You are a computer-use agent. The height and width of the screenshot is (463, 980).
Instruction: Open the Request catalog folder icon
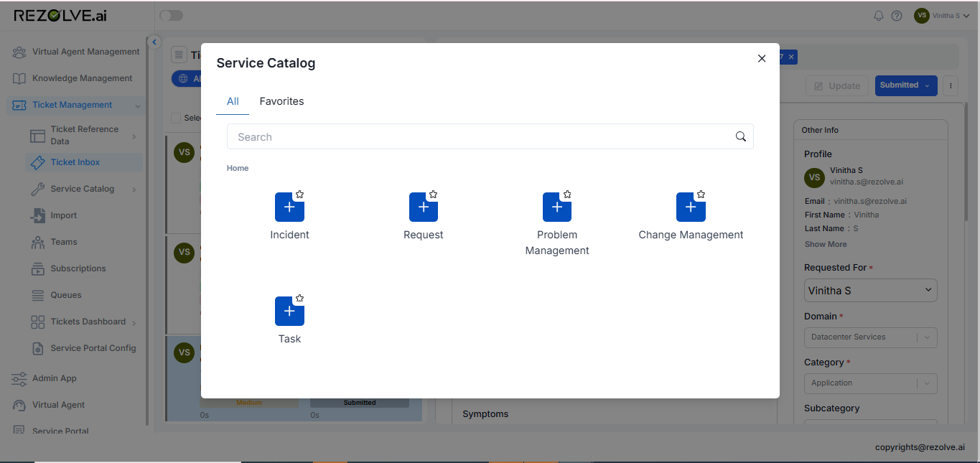coord(424,207)
